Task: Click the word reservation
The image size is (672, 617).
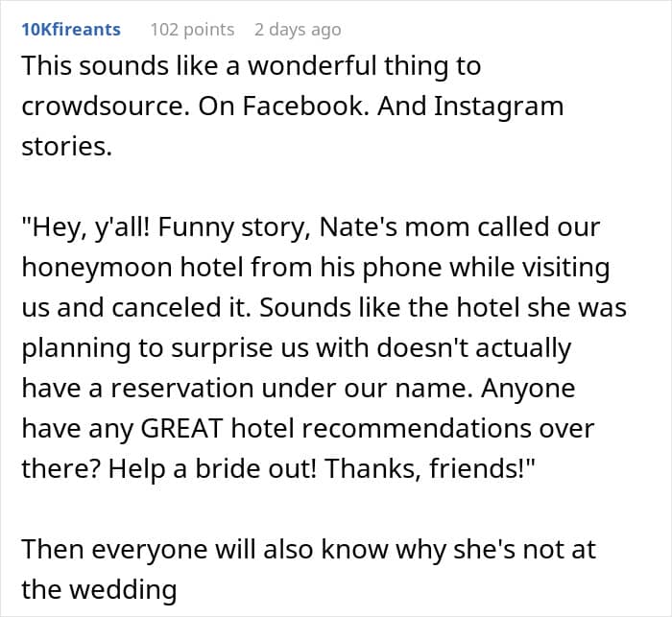Action: [x=182, y=389]
